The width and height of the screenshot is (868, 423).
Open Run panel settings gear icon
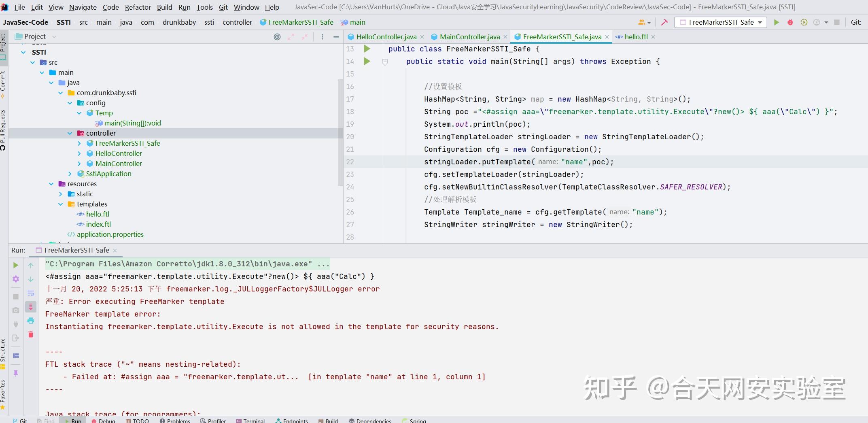[x=16, y=279]
